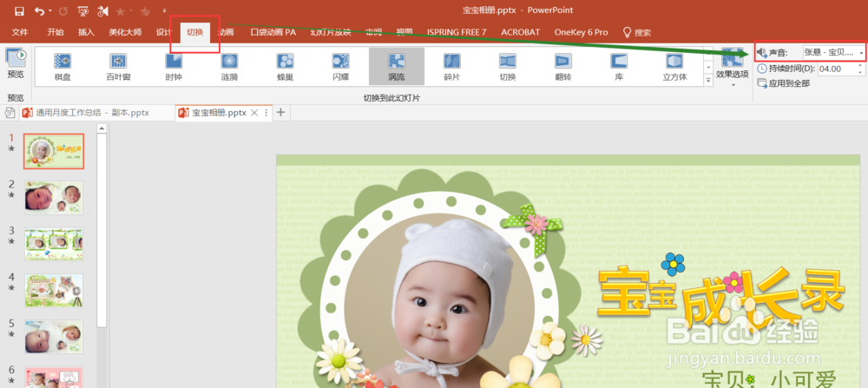Select the 涡流 transition effect
This screenshot has height=388, width=868.
point(397,67)
